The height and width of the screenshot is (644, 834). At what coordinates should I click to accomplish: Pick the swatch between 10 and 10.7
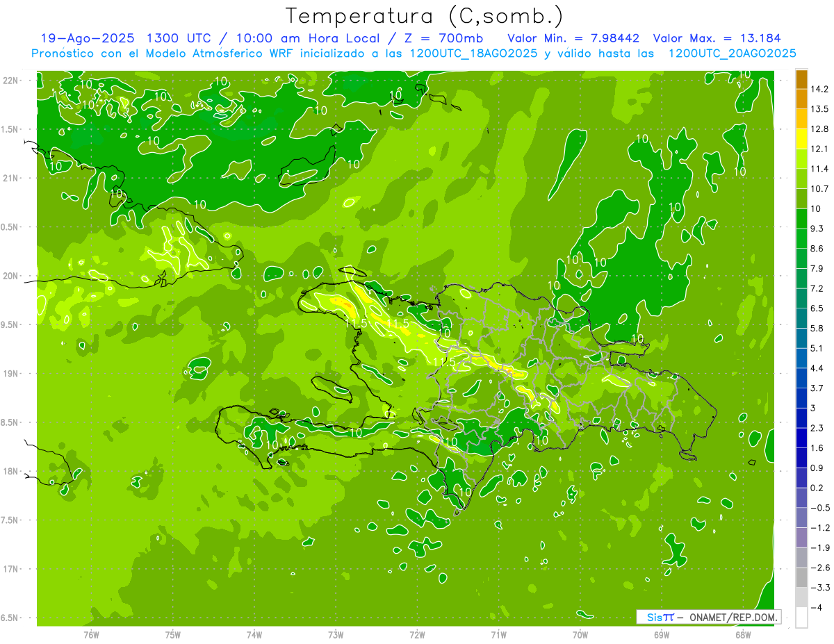(801, 199)
